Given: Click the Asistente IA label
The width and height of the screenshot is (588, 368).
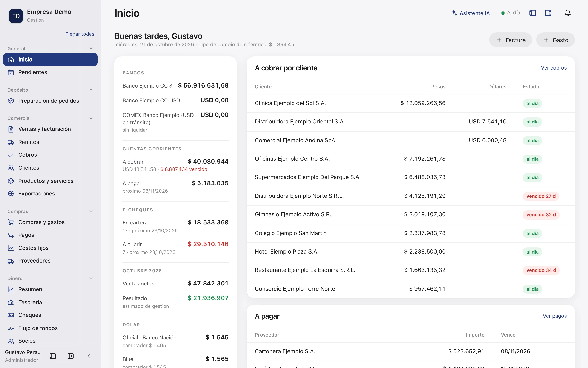Looking at the screenshot, I should pos(474,13).
